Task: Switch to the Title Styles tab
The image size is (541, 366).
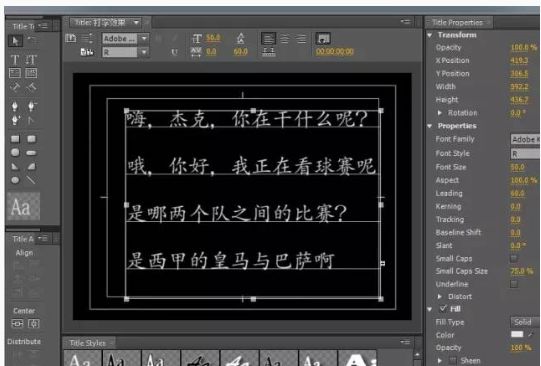Action: coord(88,343)
